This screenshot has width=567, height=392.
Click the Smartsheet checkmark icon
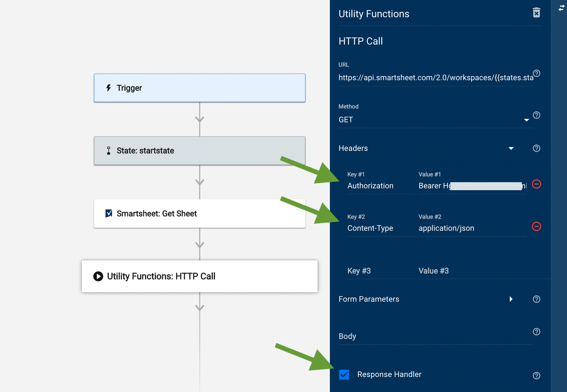point(109,214)
